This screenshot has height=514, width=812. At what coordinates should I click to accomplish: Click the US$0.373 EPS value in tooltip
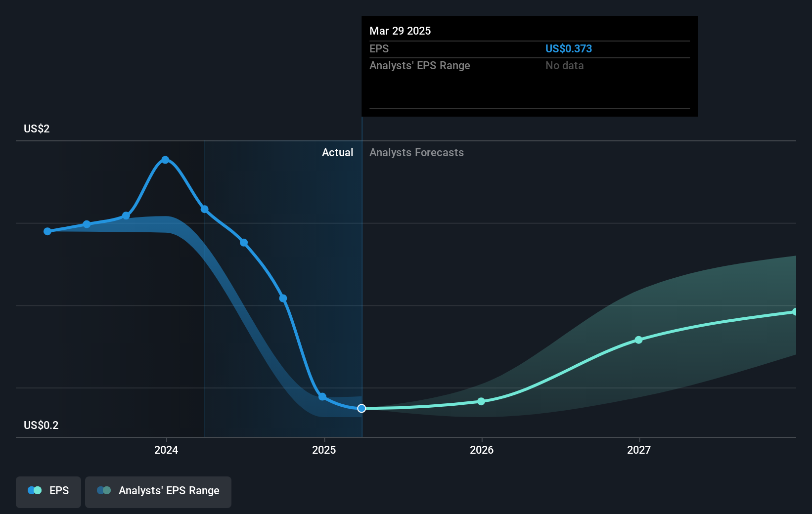[569, 49]
